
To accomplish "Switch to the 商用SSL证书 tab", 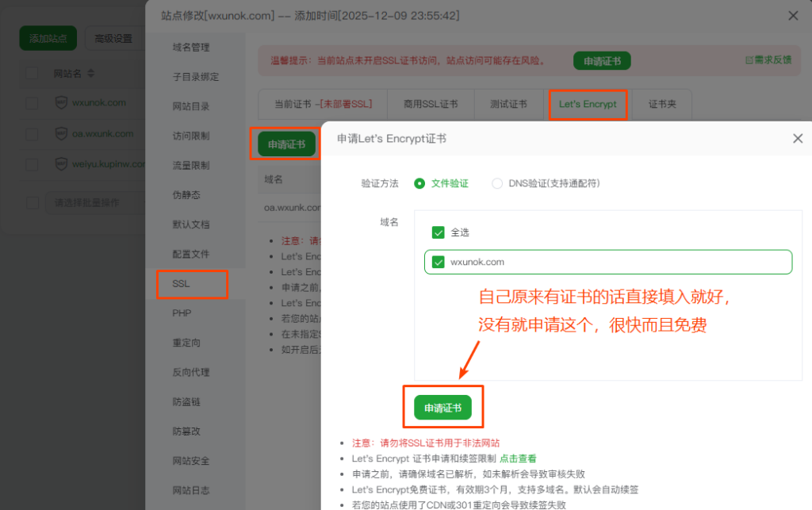I will click(431, 104).
